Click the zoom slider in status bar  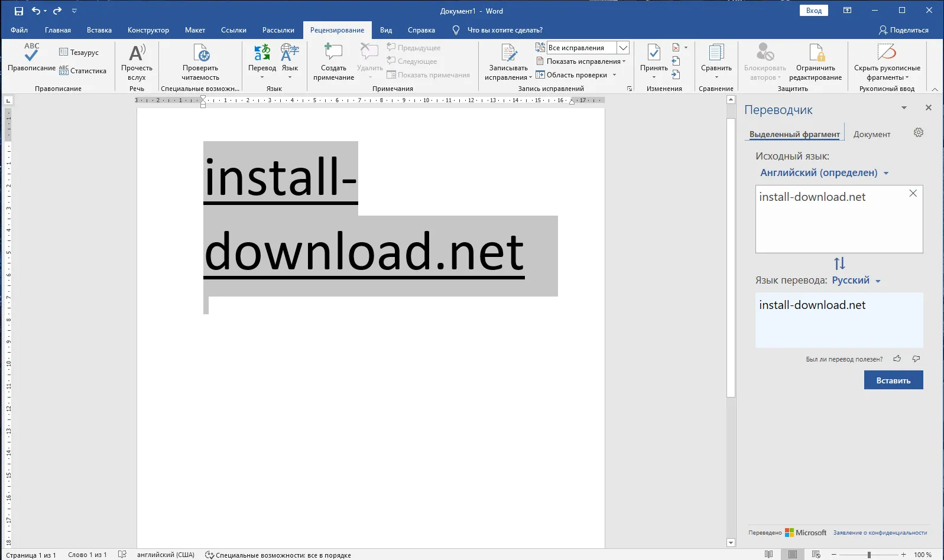[x=869, y=555]
